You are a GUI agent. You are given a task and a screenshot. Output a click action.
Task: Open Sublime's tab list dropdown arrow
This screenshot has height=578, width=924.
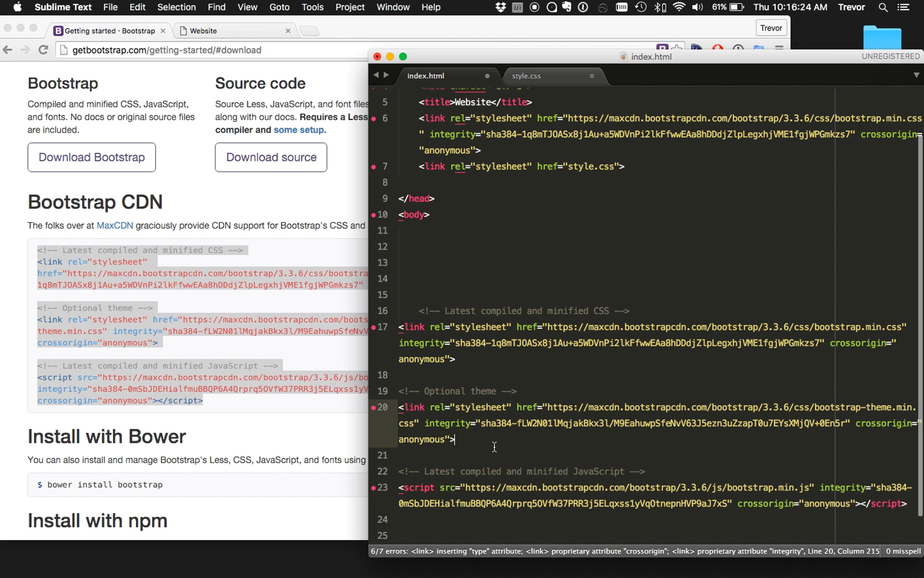[x=916, y=75]
